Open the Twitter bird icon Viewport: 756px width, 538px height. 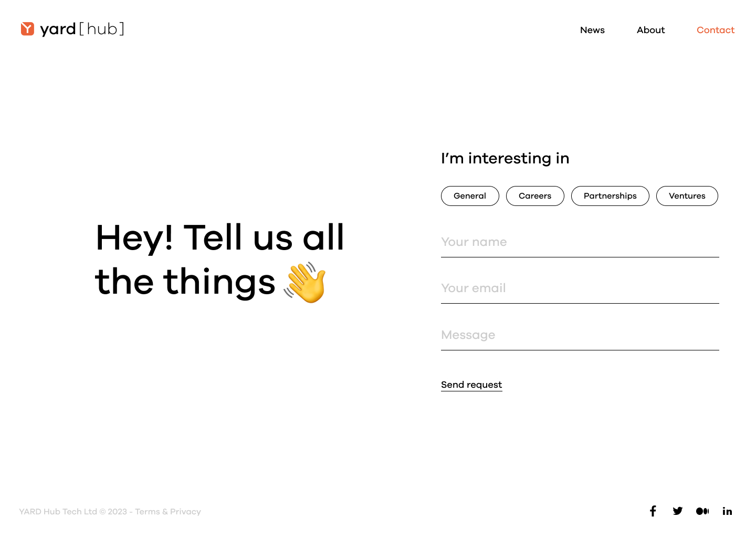pos(678,511)
